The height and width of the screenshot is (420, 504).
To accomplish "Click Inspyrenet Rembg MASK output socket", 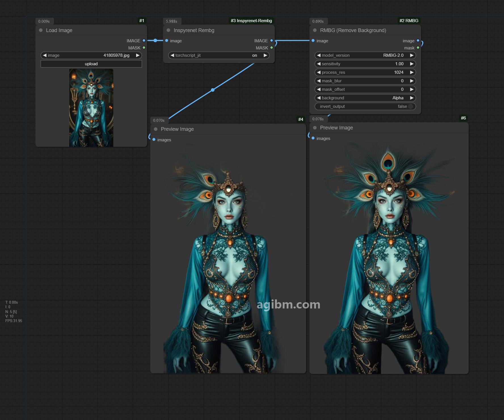I will tap(272, 48).
